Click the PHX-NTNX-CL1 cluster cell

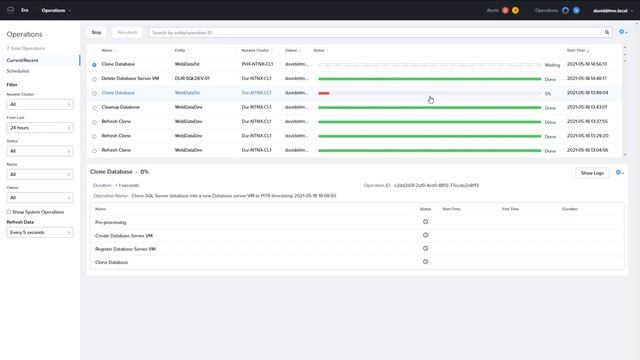coord(257,64)
